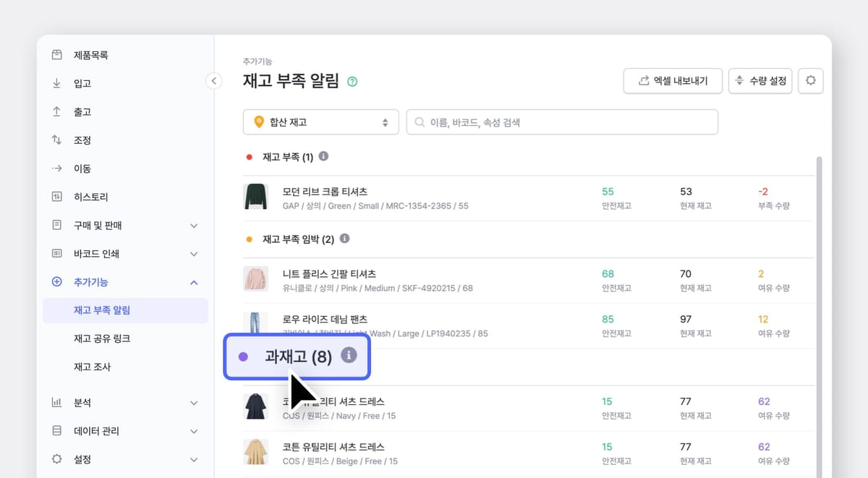The image size is (868, 478).
Task: Select the 입고 icon in the sidebar
Action: coord(56,82)
